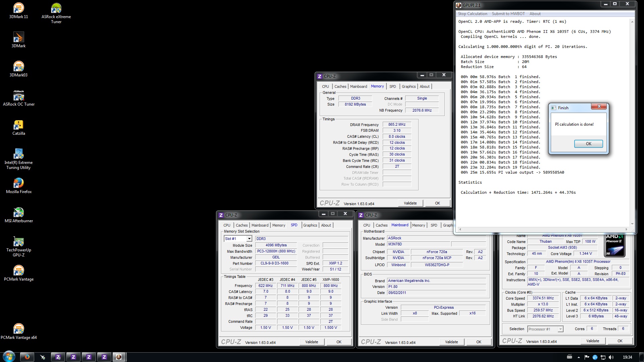This screenshot has width=644, height=362.
Task: Click the second pinned taskbar icon
Action: click(43, 357)
